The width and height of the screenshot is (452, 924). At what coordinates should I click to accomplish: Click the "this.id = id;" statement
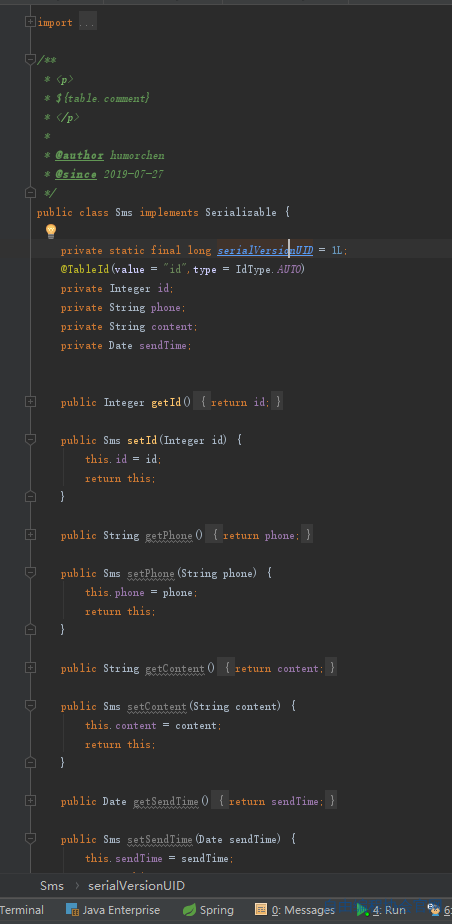pyautogui.click(x=123, y=459)
